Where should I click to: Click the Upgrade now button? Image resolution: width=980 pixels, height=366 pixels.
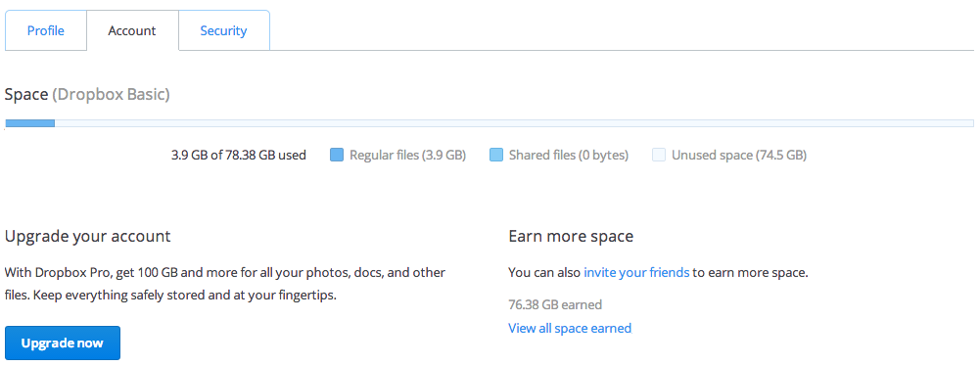pos(63,343)
